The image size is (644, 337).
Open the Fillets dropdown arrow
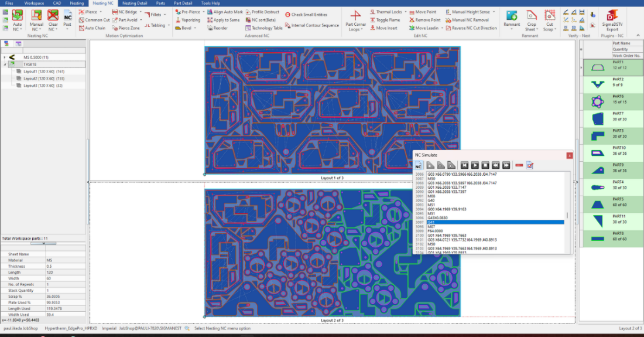[x=164, y=15]
